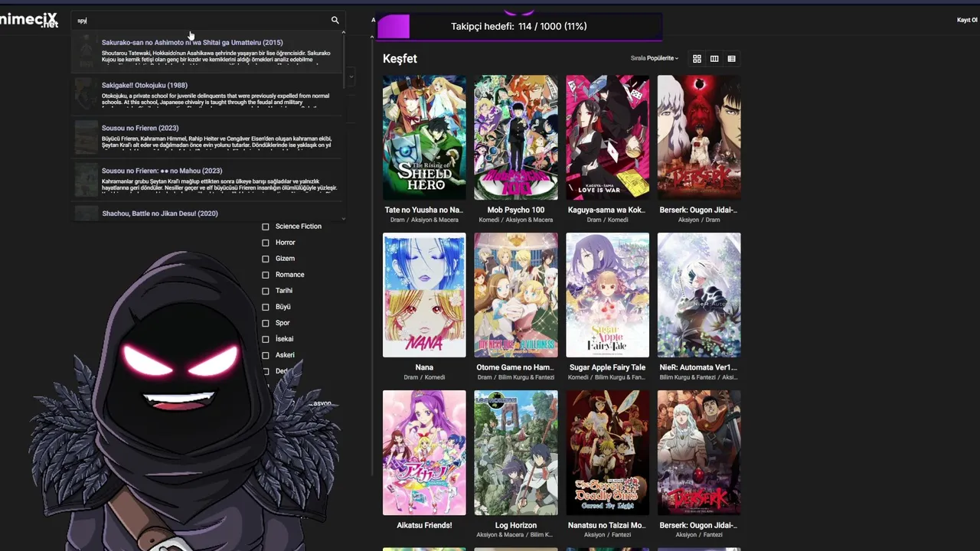Screen dimensions: 980x551
Task: Switch to column view layout
Action: 714,58
